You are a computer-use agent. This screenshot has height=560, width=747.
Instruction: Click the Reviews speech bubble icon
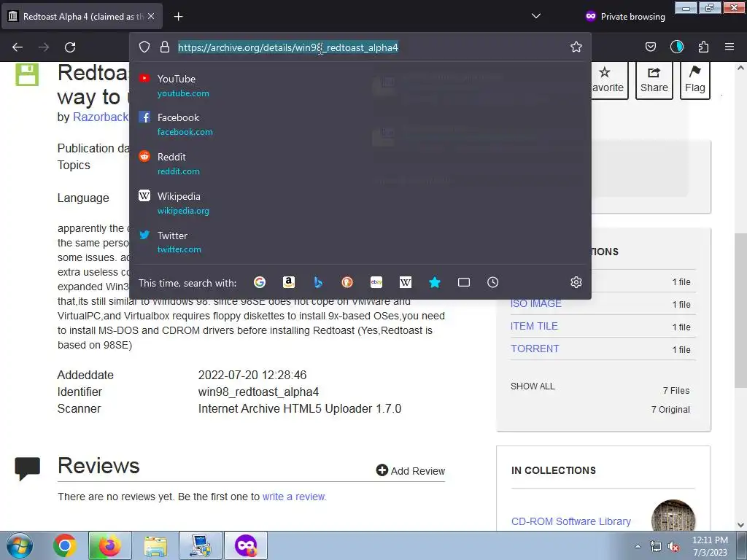click(28, 469)
